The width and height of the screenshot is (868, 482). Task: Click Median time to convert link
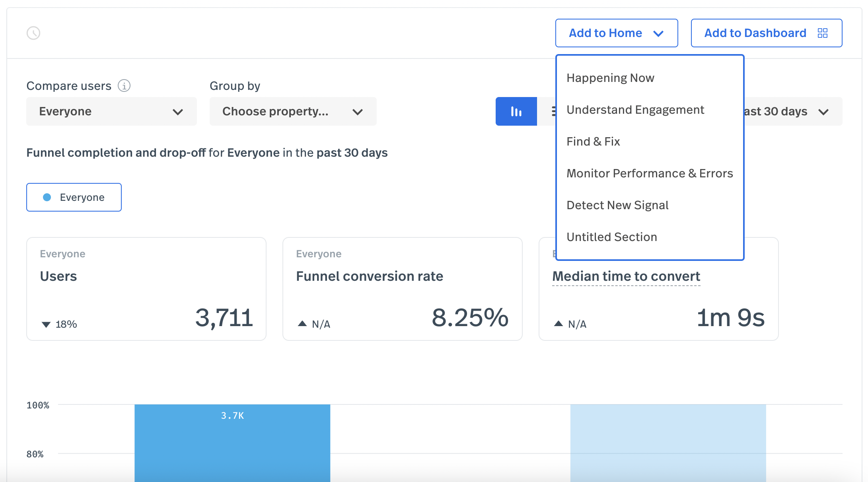point(626,276)
